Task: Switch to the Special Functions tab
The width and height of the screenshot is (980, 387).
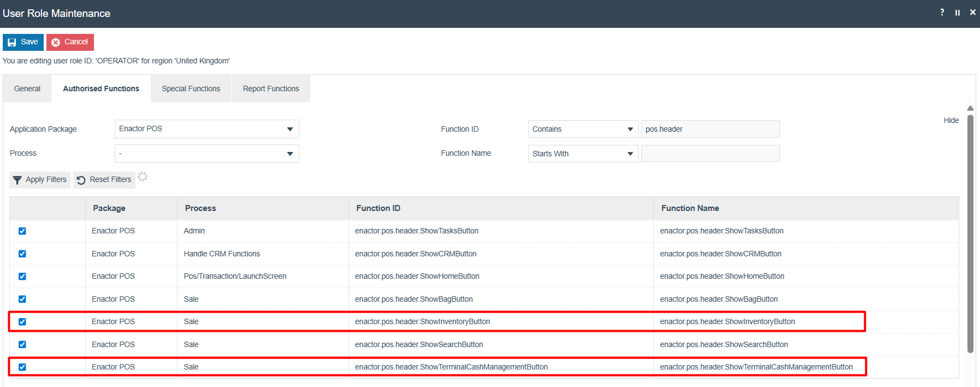Action: [x=191, y=89]
